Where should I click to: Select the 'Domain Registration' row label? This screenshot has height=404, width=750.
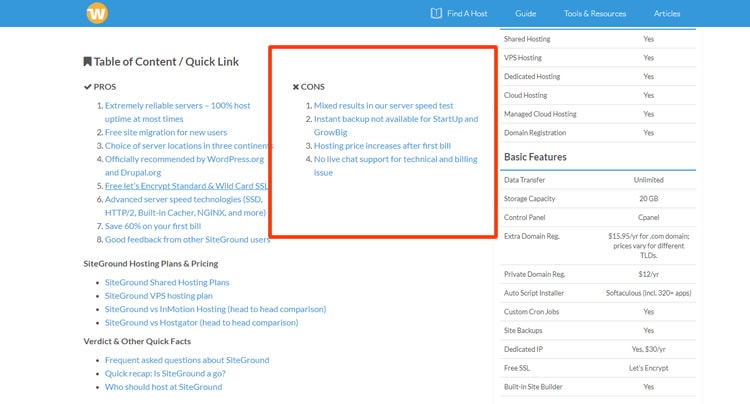coord(535,132)
